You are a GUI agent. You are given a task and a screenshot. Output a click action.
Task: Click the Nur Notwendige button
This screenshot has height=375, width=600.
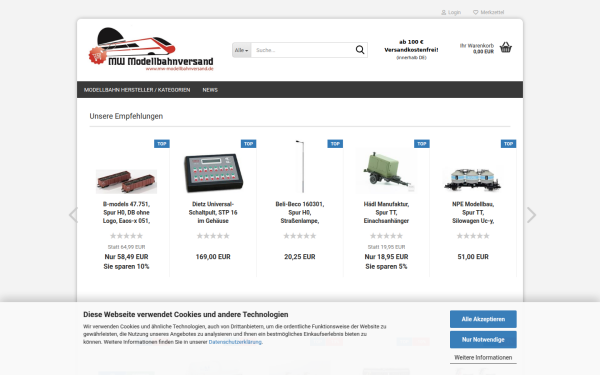click(483, 339)
